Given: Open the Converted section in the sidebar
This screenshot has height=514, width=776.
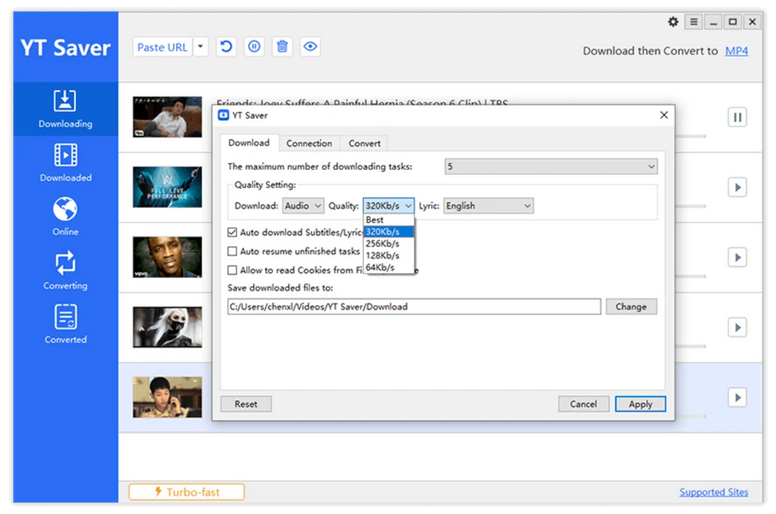Looking at the screenshot, I should point(65,325).
